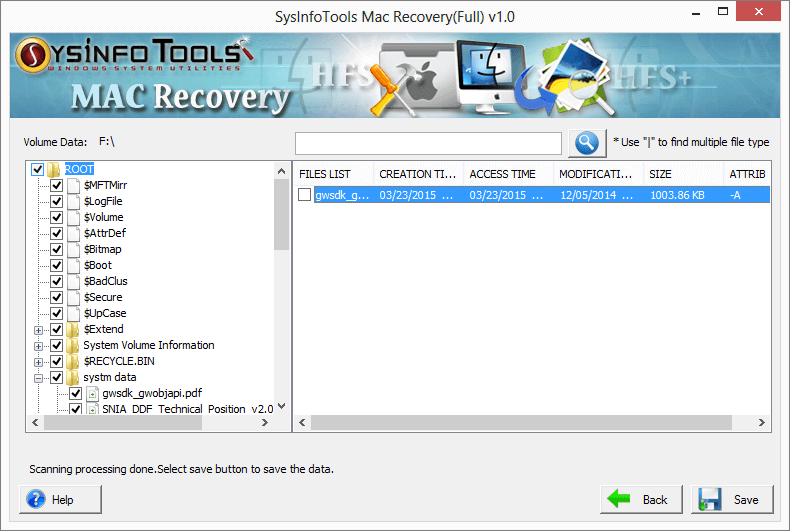Click the $BadClus file icon
790x531 pixels.
click(74, 282)
